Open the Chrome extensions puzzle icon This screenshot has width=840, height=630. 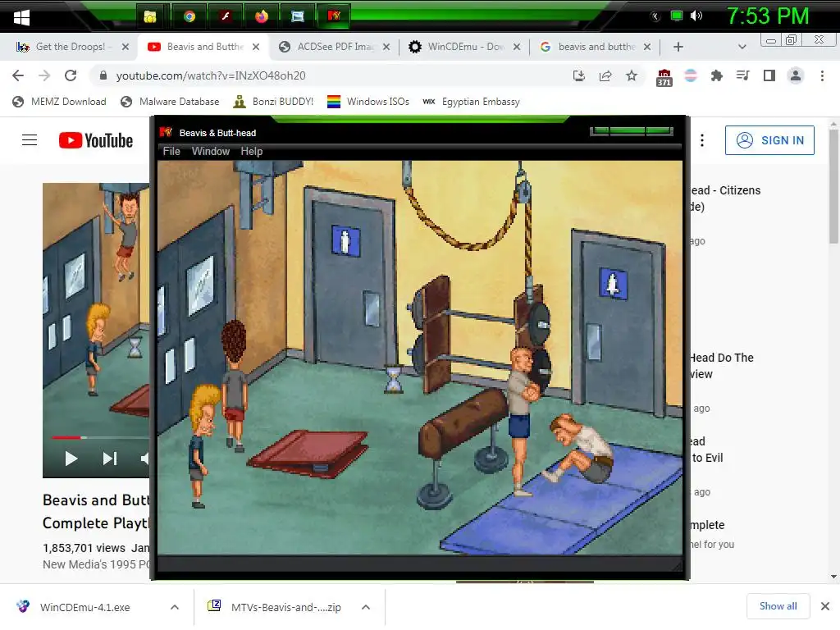pos(717,75)
